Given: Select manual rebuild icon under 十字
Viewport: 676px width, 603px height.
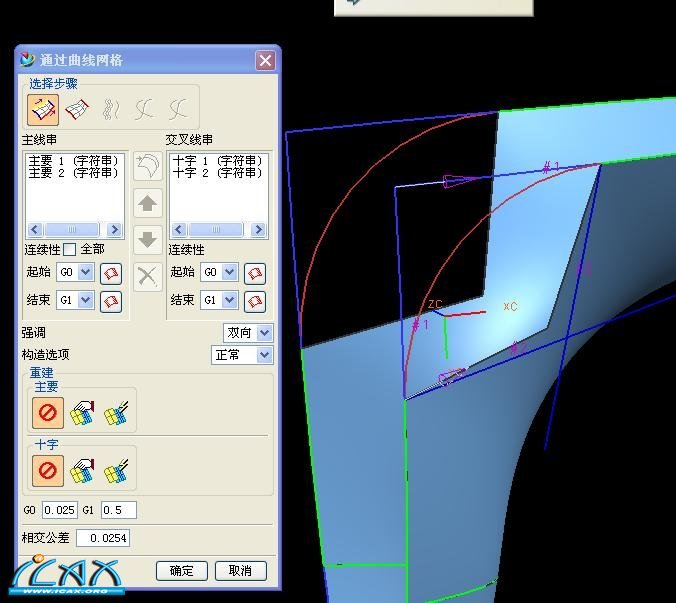Looking at the screenshot, I should [83, 470].
